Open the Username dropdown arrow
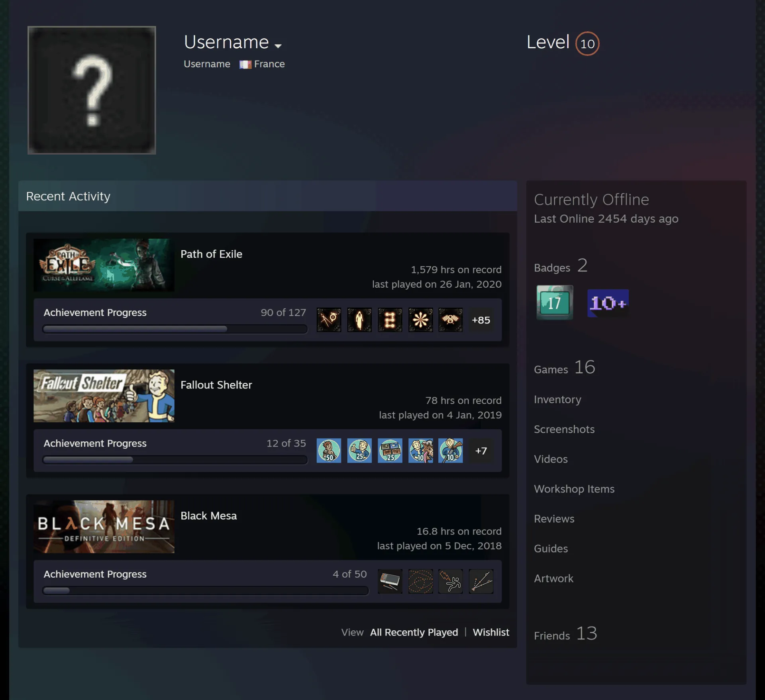 coord(278,46)
